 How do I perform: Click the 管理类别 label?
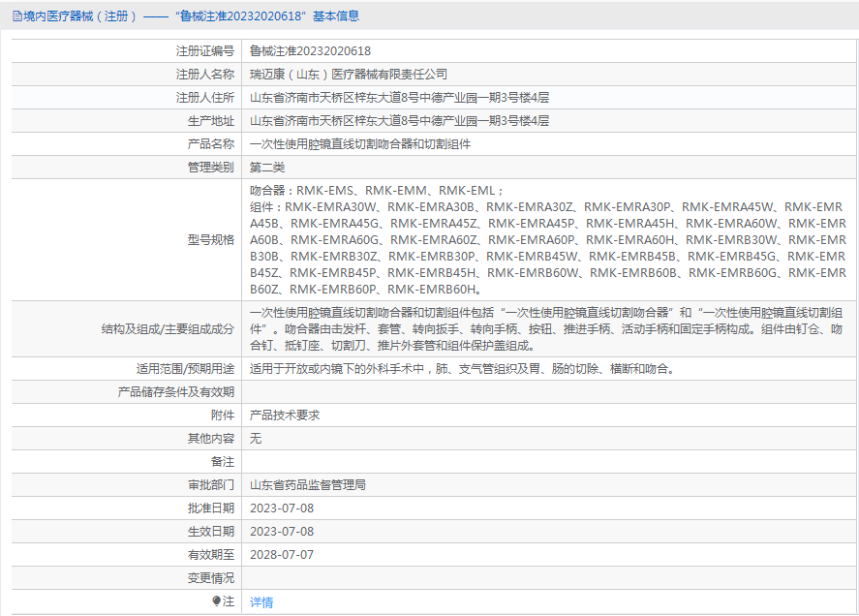tap(211, 168)
